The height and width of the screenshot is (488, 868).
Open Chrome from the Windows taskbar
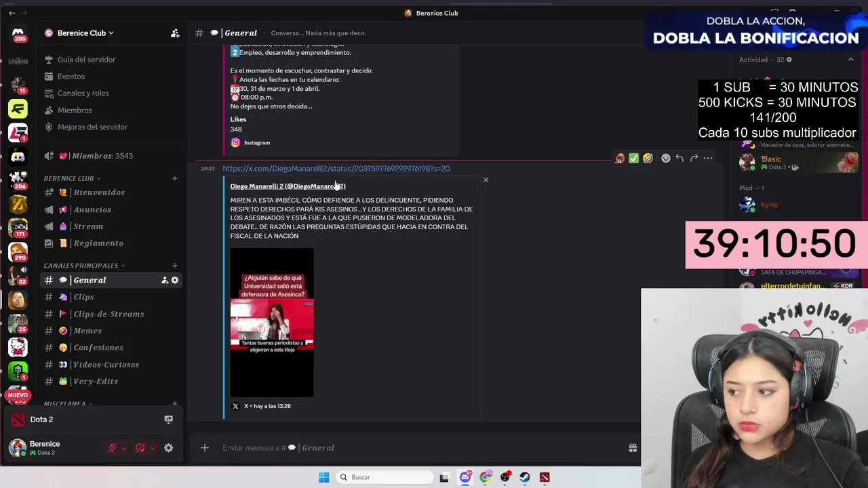click(x=485, y=477)
